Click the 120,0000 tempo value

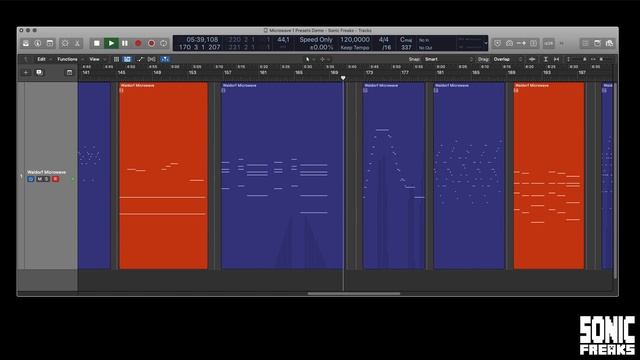click(355, 40)
